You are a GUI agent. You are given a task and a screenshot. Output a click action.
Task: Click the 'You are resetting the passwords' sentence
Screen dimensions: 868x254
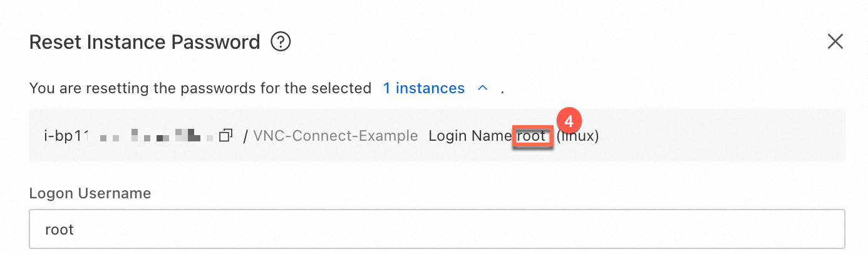200,88
